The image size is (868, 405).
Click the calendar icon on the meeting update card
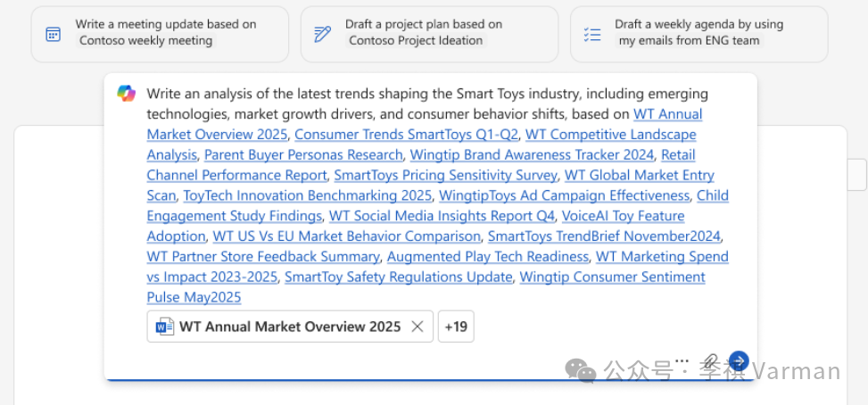coord(54,34)
